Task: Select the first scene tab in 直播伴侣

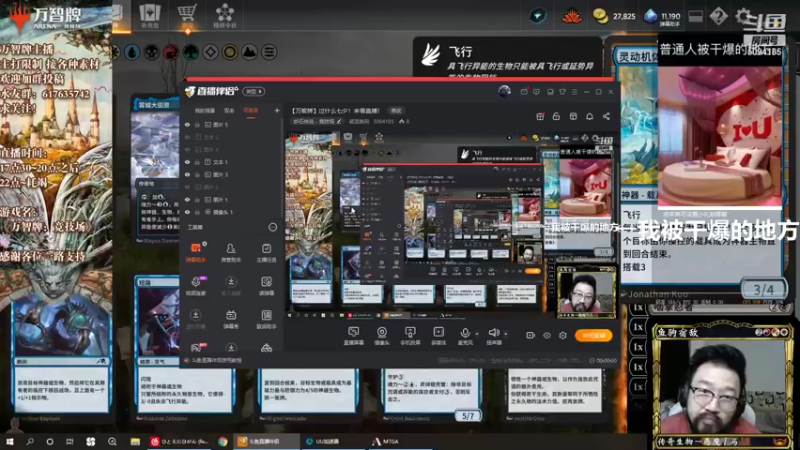Action: click(205, 111)
